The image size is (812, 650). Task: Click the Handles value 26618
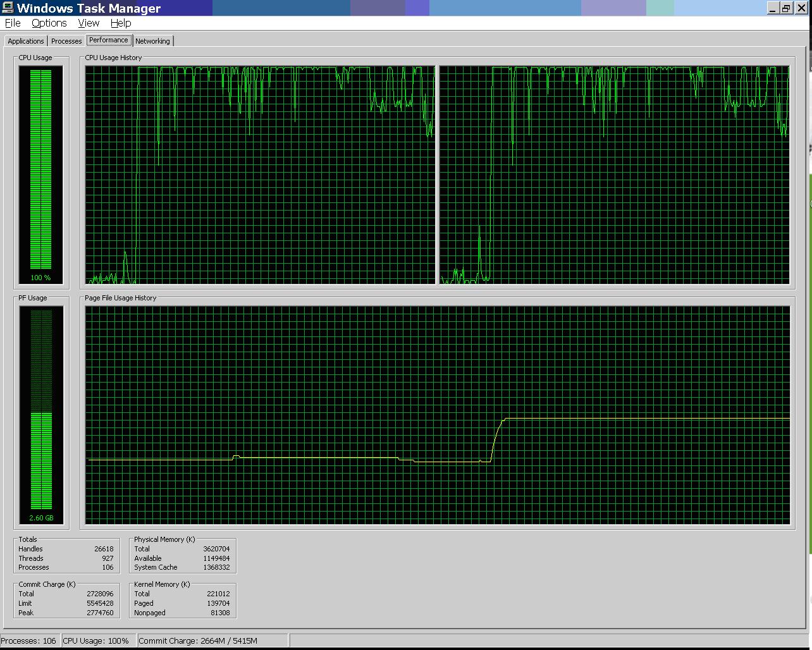point(104,549)
